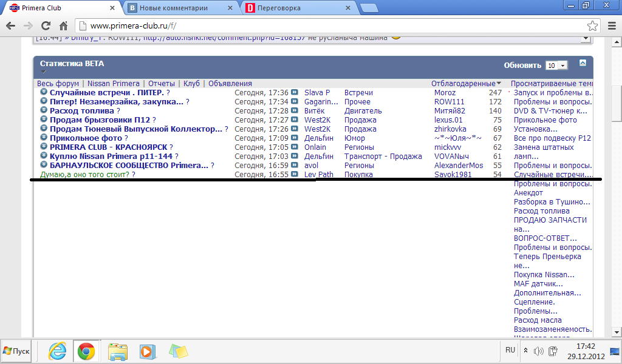Open the Двигатель forum section link
This screenshot has width=622, height=364.
pos(363,110)
